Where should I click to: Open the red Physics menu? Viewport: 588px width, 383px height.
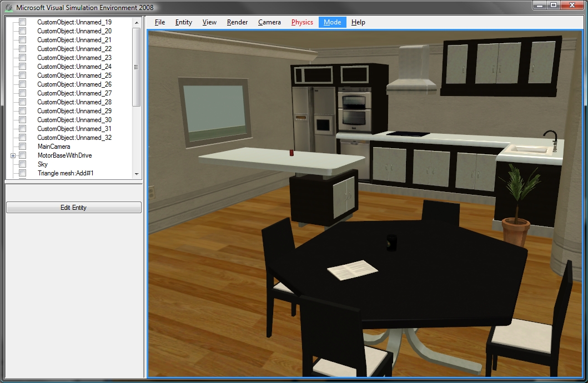coord(302,22)
